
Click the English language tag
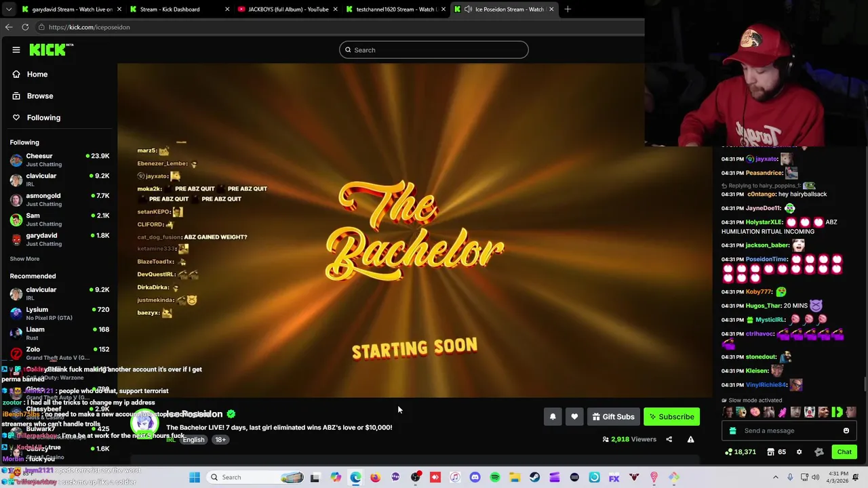pyautogui.click(x=193, y=440)
